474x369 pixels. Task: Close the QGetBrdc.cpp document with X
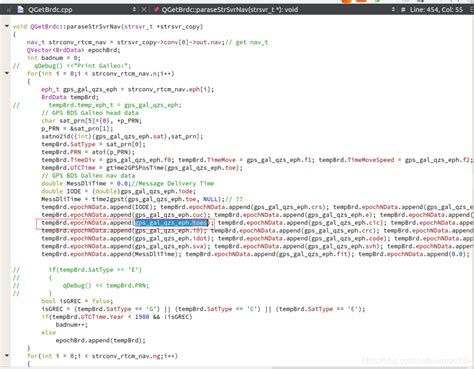(144, 10)
